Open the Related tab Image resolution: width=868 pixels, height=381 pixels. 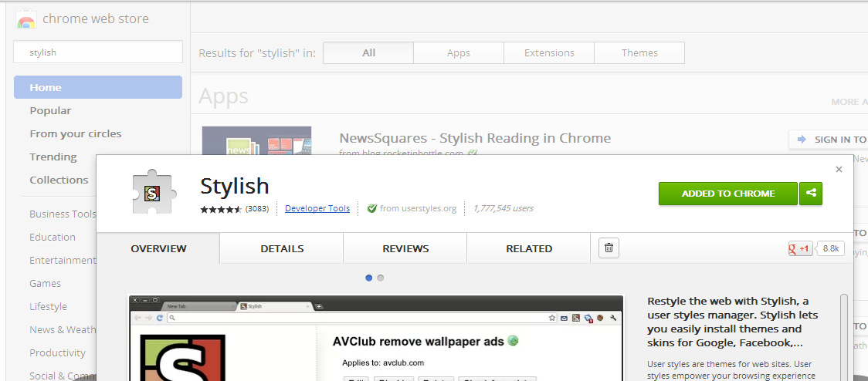click(529, 249)
